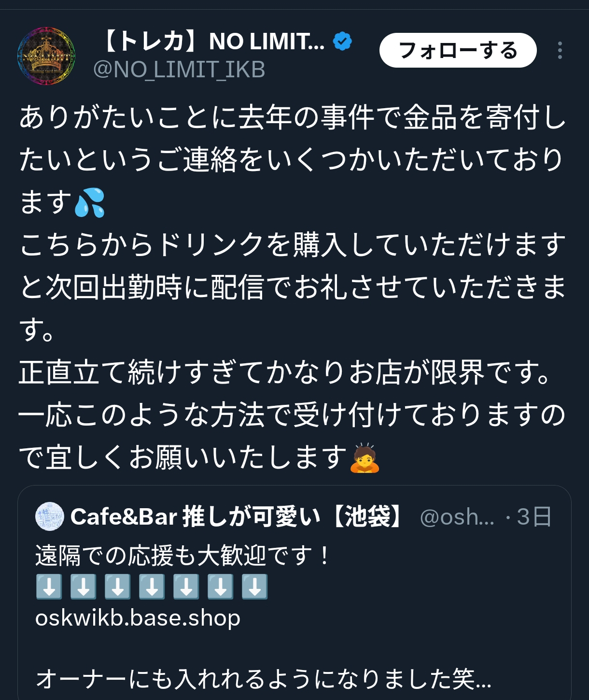Viewport: 589px width, 700px height.
Task: Open the oskwikb.base.shop link
Action: coord(138,618)
